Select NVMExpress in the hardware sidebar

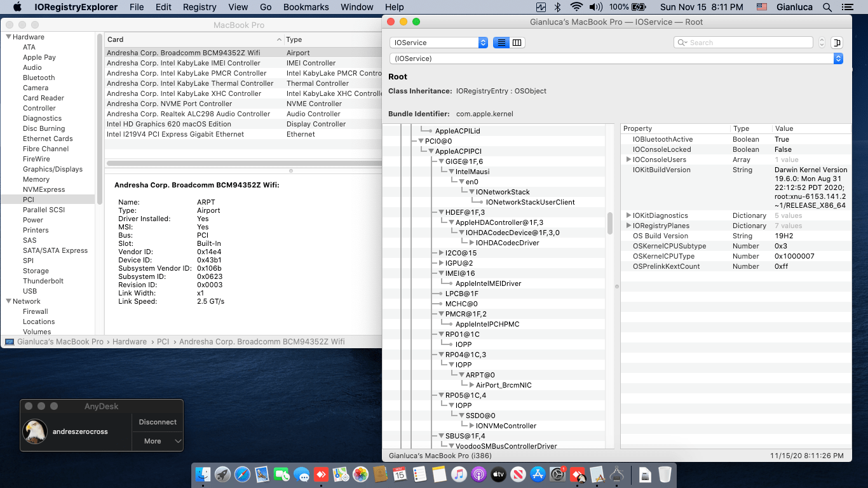(x=44, y=189)
